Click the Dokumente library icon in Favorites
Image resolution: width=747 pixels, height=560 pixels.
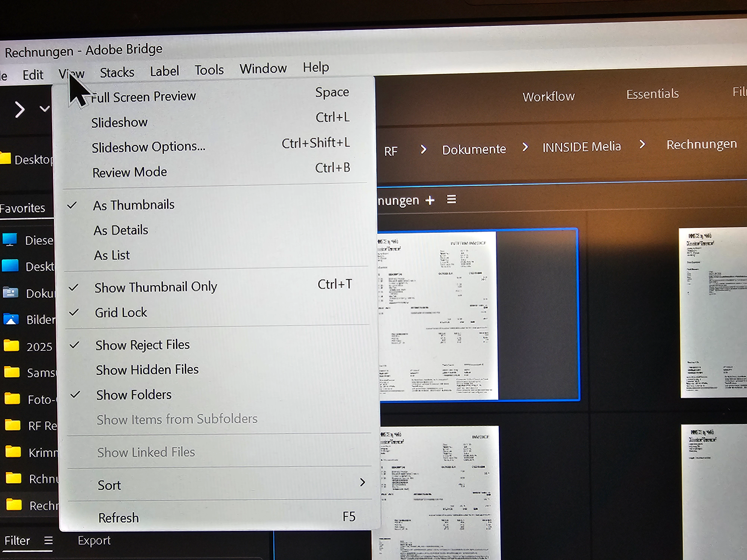(10, 292)
